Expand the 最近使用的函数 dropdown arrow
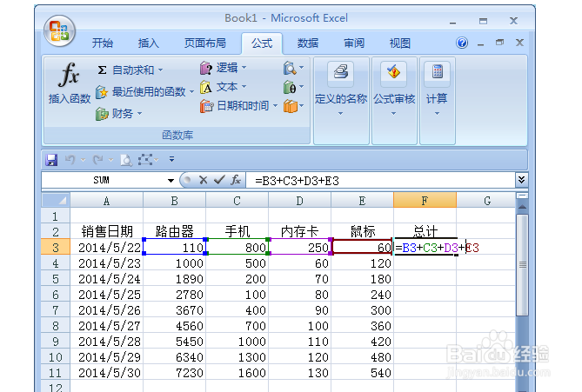 191,91
